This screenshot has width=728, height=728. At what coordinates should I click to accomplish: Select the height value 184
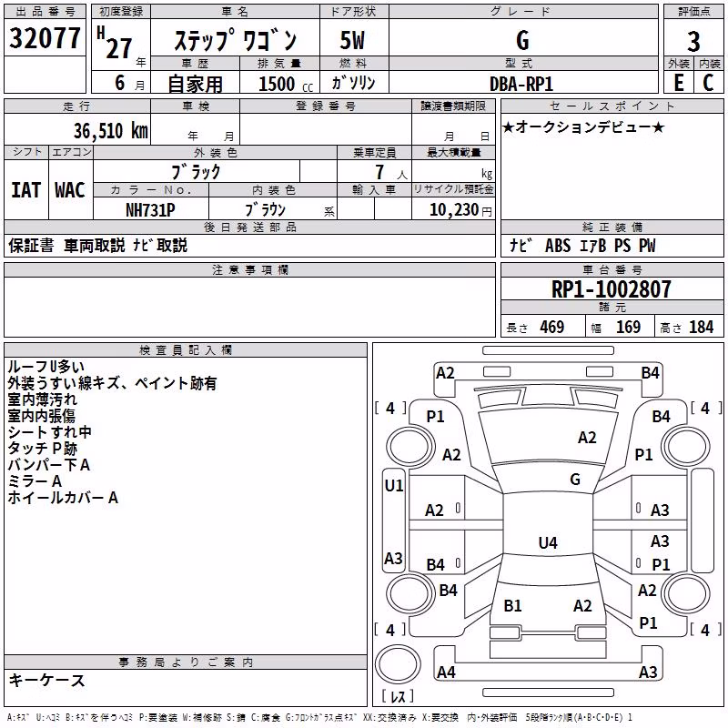pyautogui.click(x=701, y=328)
